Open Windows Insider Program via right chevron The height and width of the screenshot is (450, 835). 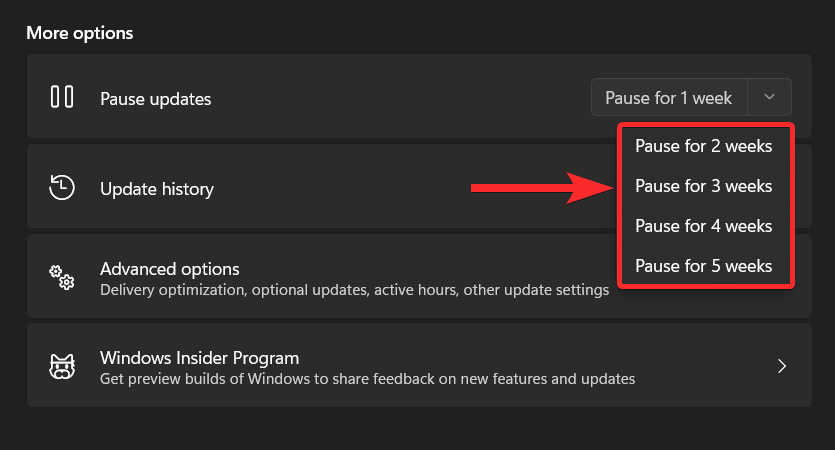pyautogui.click(x=782, y=366)
